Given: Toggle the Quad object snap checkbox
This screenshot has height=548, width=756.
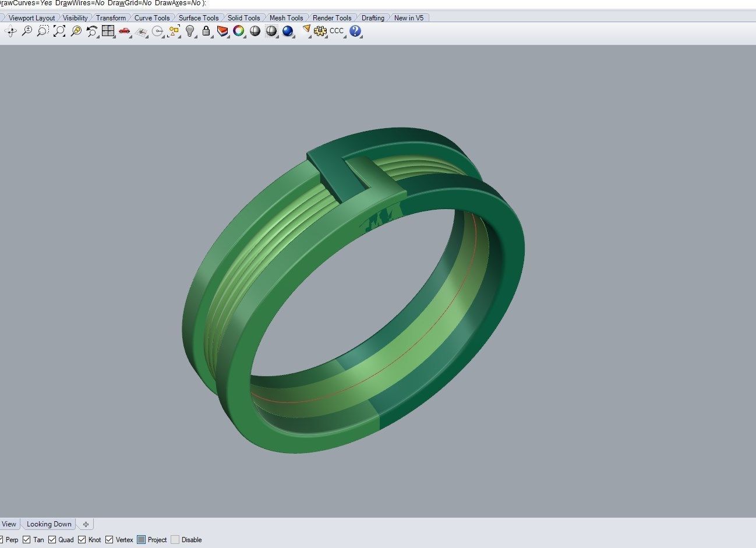Looking at the screenshot, I should [x=52, y=540].
